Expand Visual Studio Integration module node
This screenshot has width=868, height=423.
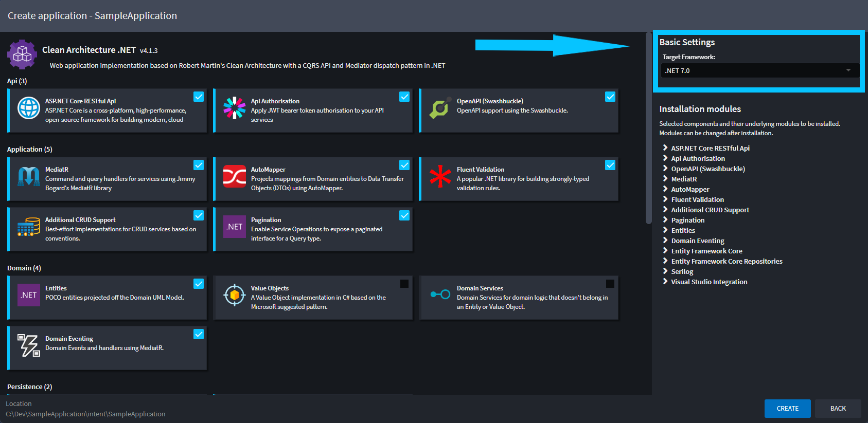(x=665, y=282)
